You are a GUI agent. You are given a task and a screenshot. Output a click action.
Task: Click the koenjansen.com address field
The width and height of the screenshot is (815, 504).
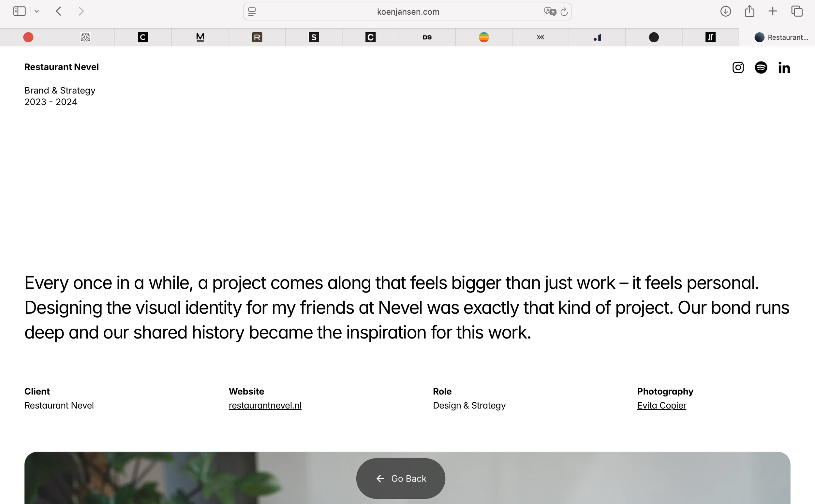(408, 12)
